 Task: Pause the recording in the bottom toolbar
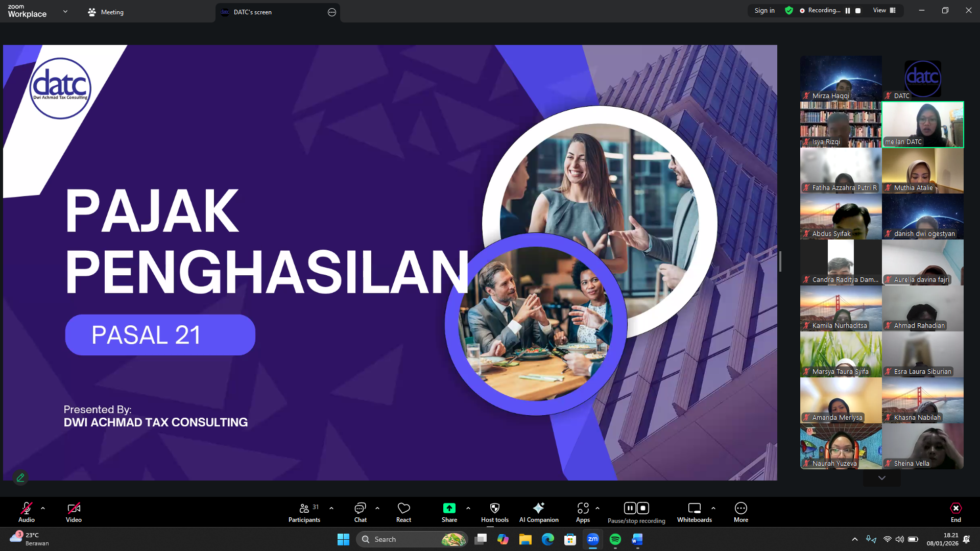(x=630, y=508)
